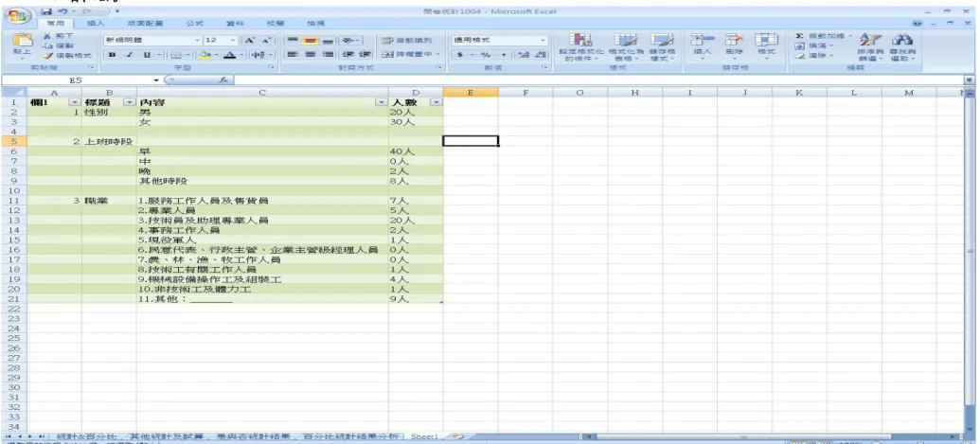Open 格式化為表格 gallery
The image size is (980, 444).
pyautogui.click(x=626, y=46)
